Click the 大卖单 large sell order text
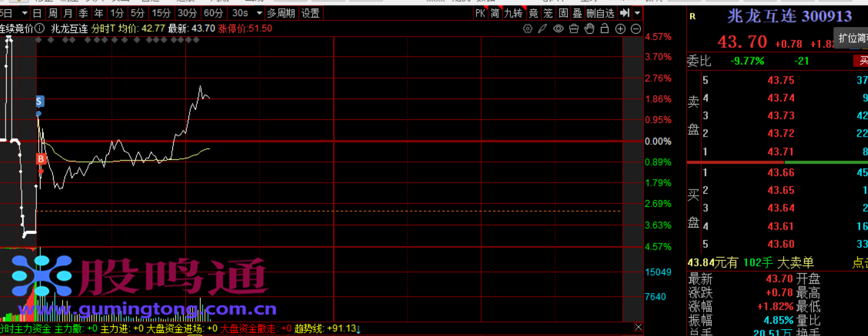Image resolution: width=868 pixels, height=336 pixels. coord(795,263)
